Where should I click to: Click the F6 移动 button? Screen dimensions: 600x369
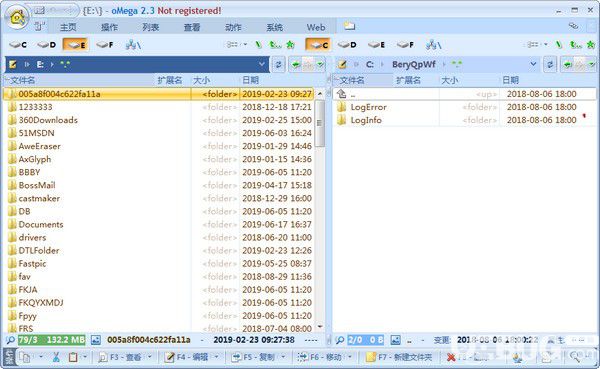click(x=320, y=357)
